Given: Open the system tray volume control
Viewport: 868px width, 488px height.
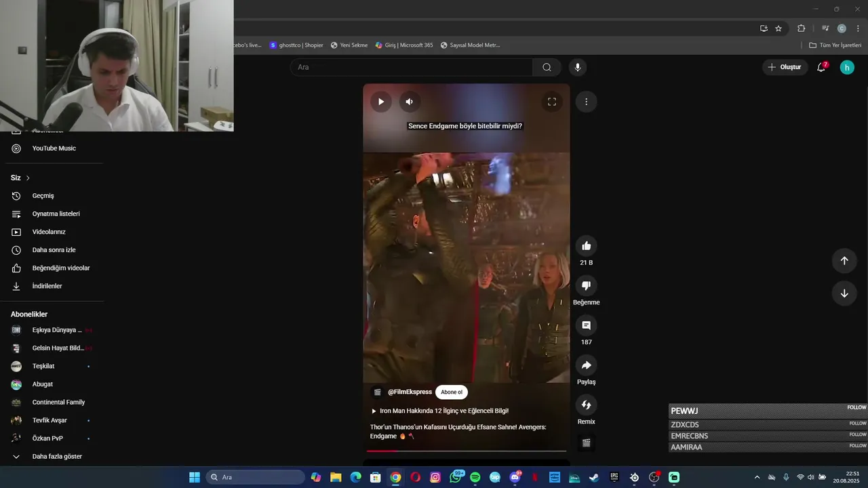Looking at the screenshot, I should coord(810,477).
